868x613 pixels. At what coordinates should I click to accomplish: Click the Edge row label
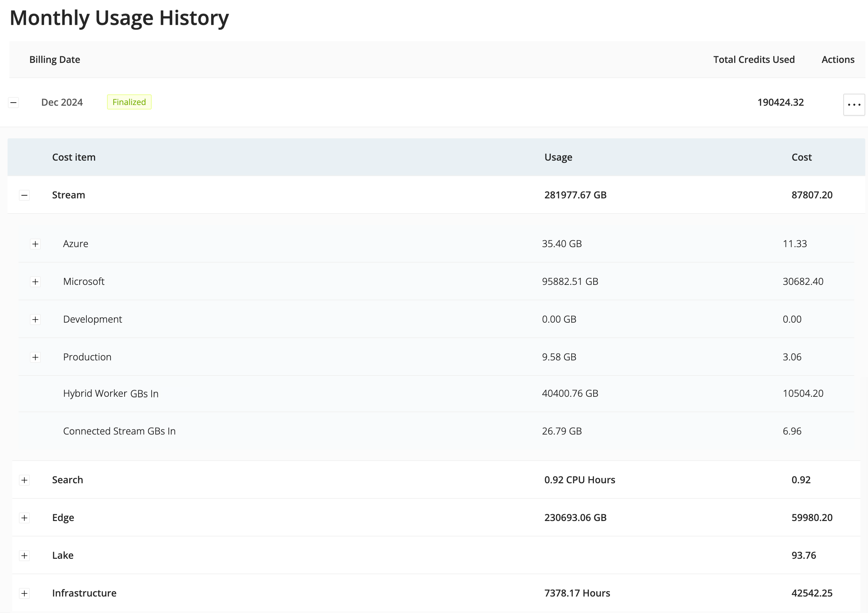[x=63, y=518]
